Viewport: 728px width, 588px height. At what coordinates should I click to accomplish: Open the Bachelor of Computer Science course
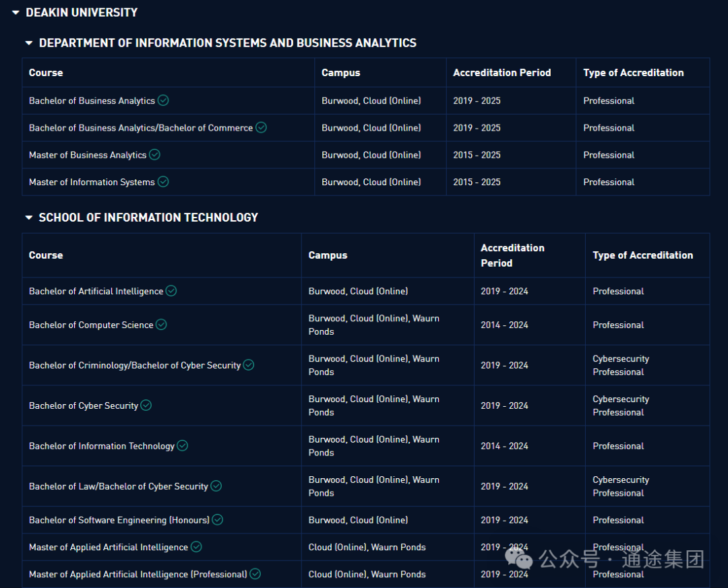coord(91,325)
